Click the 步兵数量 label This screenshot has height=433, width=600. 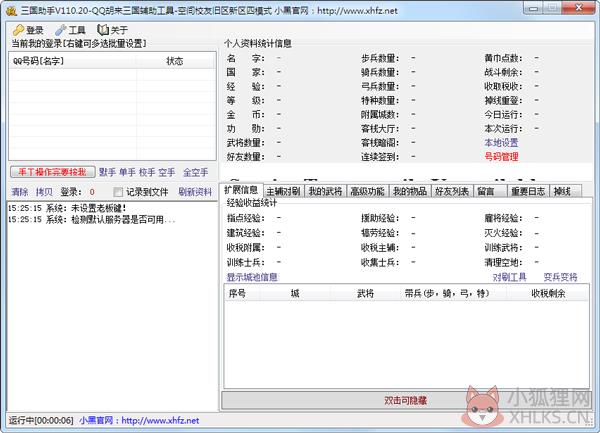(380, 58)
